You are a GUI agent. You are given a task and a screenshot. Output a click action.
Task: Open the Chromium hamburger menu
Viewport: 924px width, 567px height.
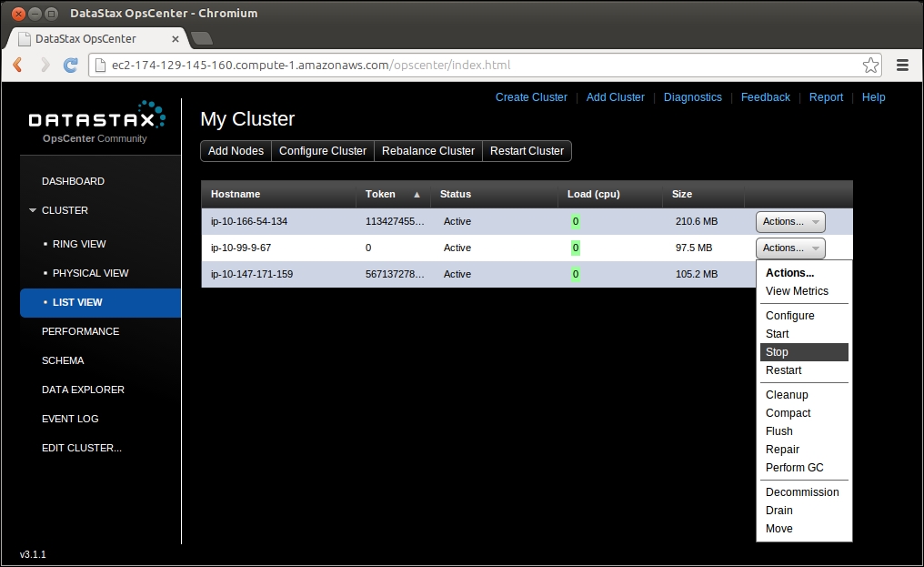coord(902,65)
